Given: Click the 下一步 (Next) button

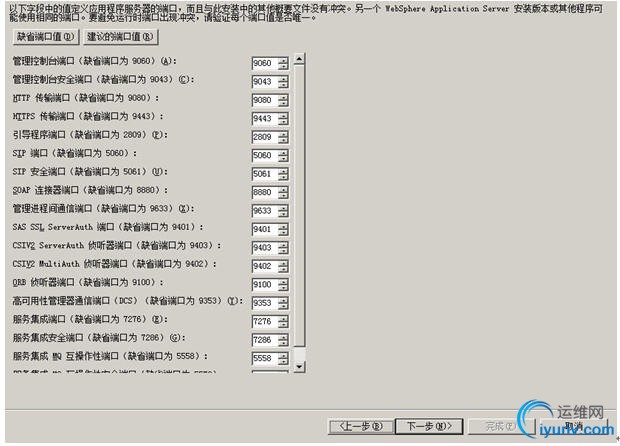Looking at the screenshot, I should point(429,426).
